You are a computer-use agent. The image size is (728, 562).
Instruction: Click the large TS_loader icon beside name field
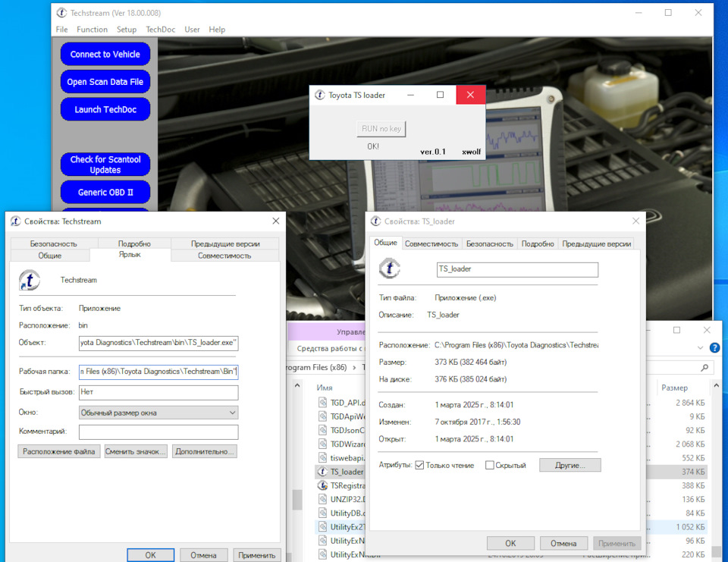390,268
